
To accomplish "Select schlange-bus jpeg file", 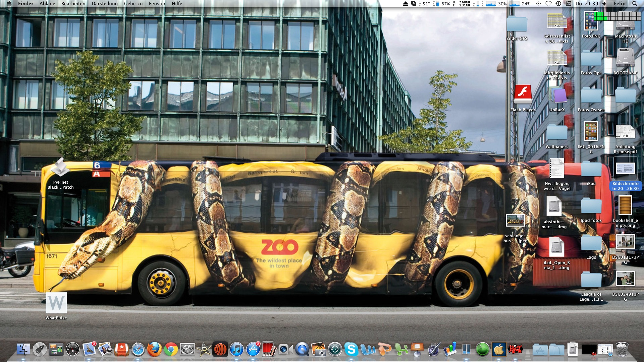I will pyautogui.click(x=515, y=229).
